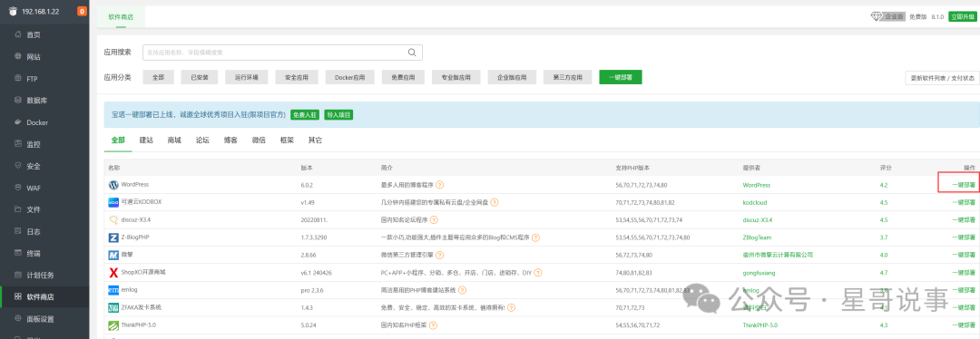The width and height of the screenshot is (980, 339).
Task: Select the 运行环境 category filter
Action: 246,77
